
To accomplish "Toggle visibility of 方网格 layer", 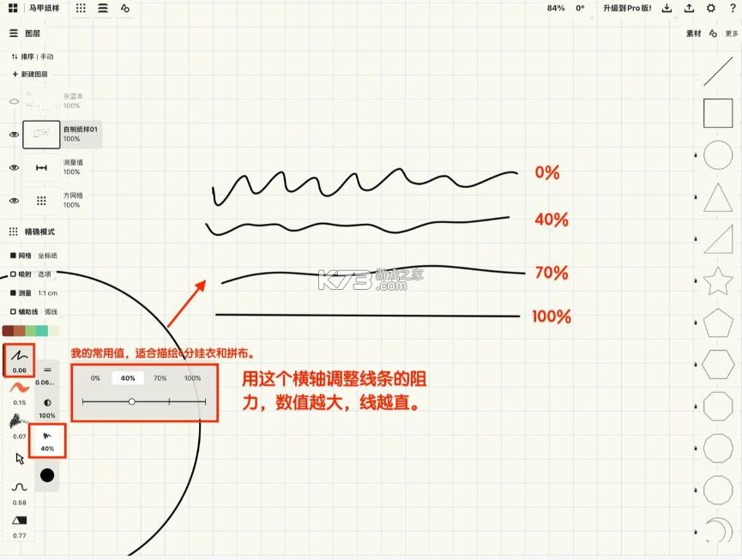I will [x=14, y=200].
